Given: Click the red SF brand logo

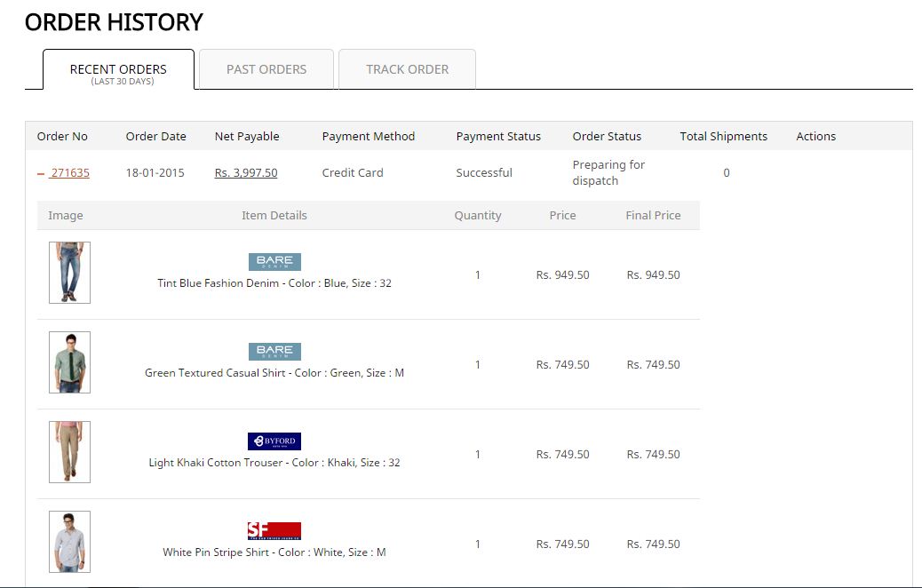Looking at the screenshot, I should 274,531.
